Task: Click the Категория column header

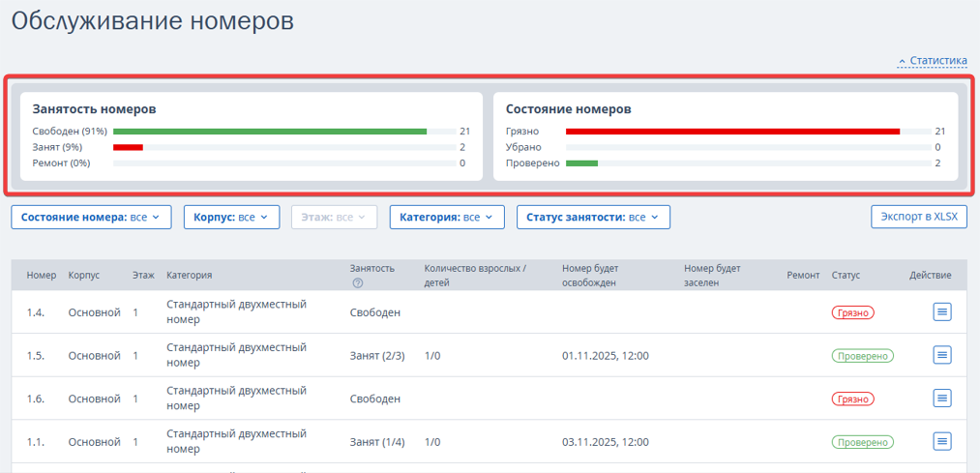Action: [x=189, y=276]
